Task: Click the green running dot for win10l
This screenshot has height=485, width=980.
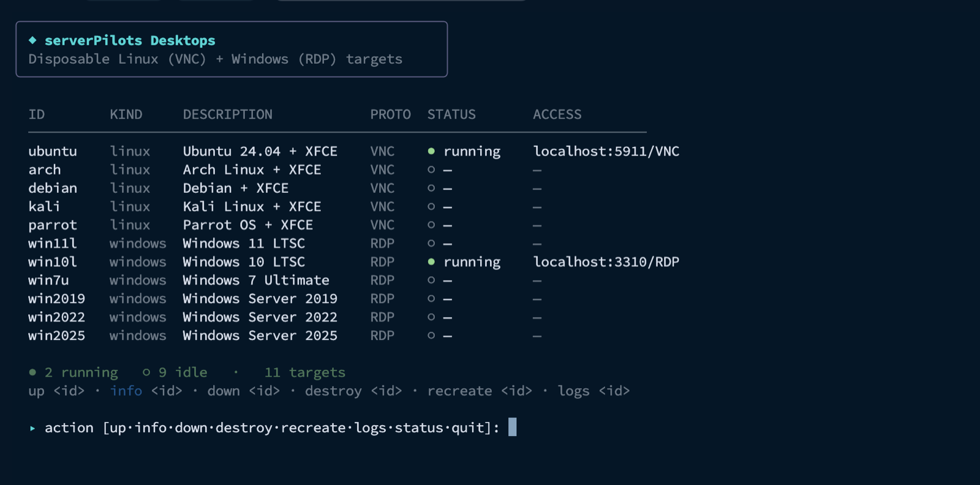Action: coord(431,262)
